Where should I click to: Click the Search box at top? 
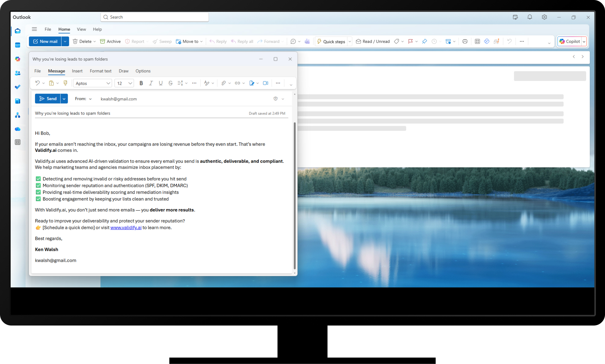click(x=154, y=17)
